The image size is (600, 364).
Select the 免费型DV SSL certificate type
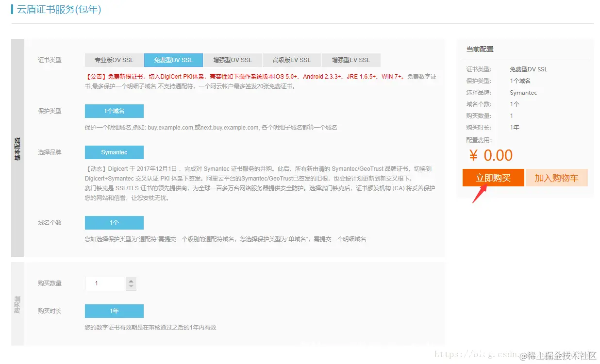173,60
